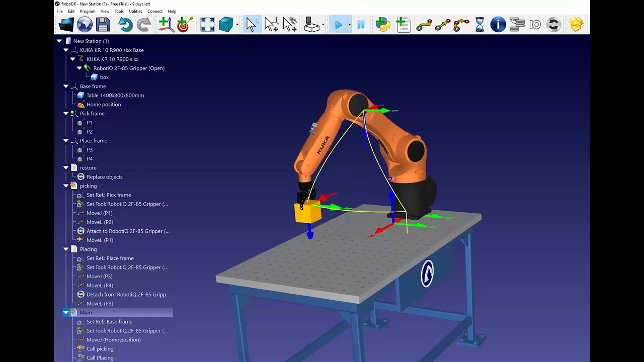644x362 pixels.
Task: Click the Redo arrow icon
Action: [x=144, y=24]
